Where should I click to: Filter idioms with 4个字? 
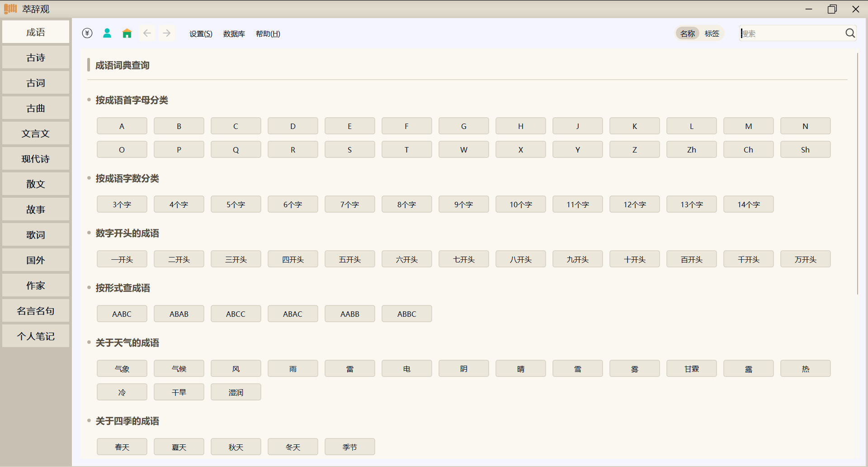[x=179, y=204]
